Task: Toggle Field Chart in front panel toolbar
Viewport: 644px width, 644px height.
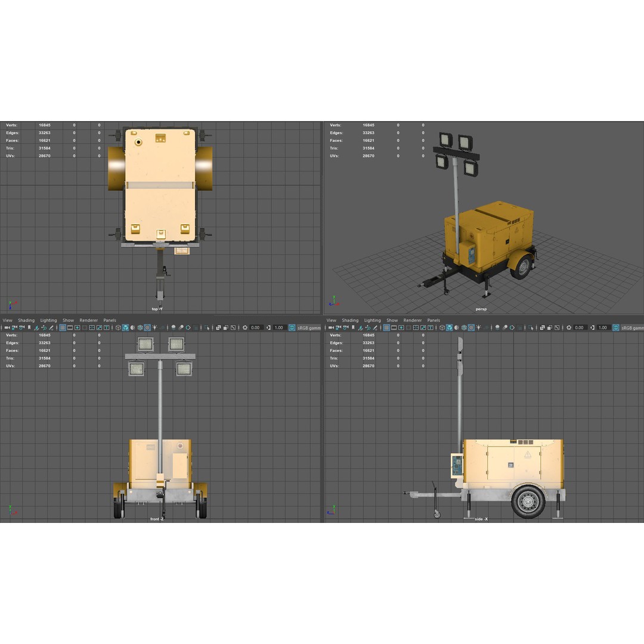Action: point(92,327)
